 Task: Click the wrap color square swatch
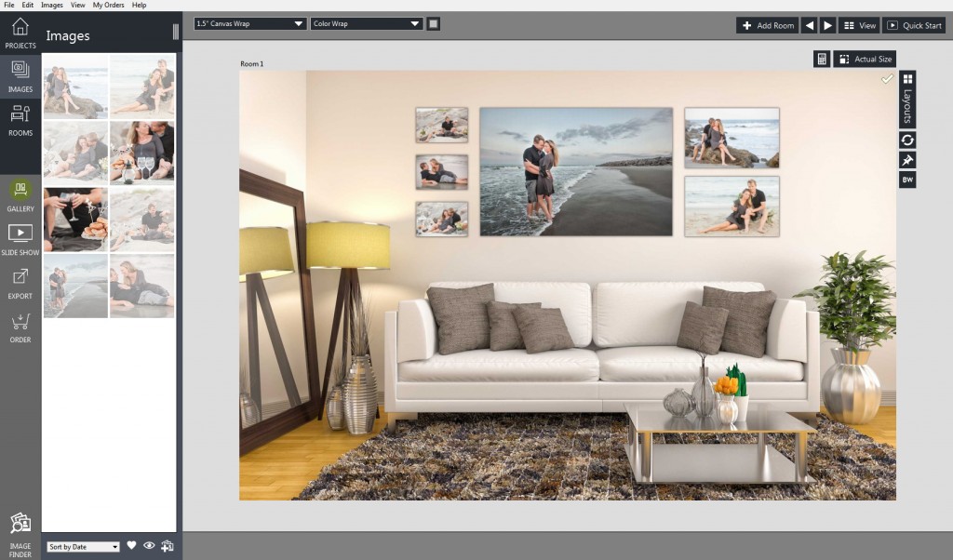(433, 23)
